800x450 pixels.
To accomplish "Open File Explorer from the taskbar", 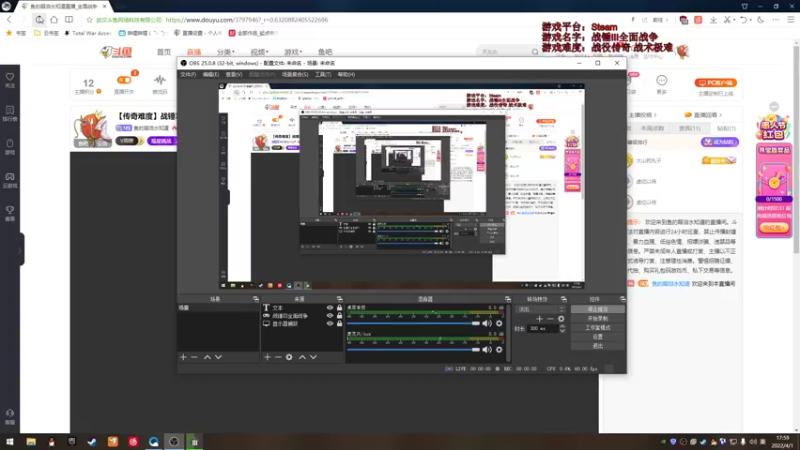I will pos(31,442).
